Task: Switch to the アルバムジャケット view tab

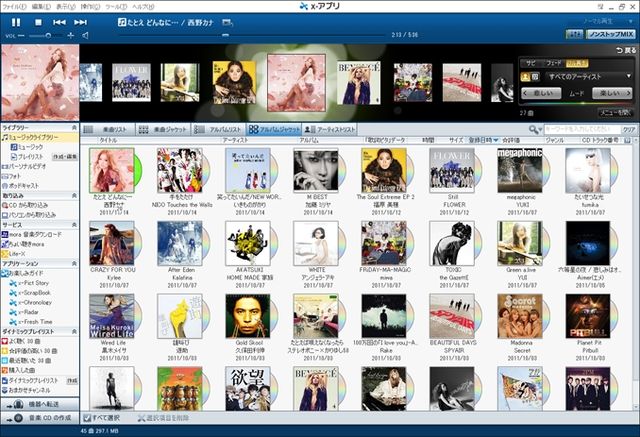Action: tap(274, 130)
